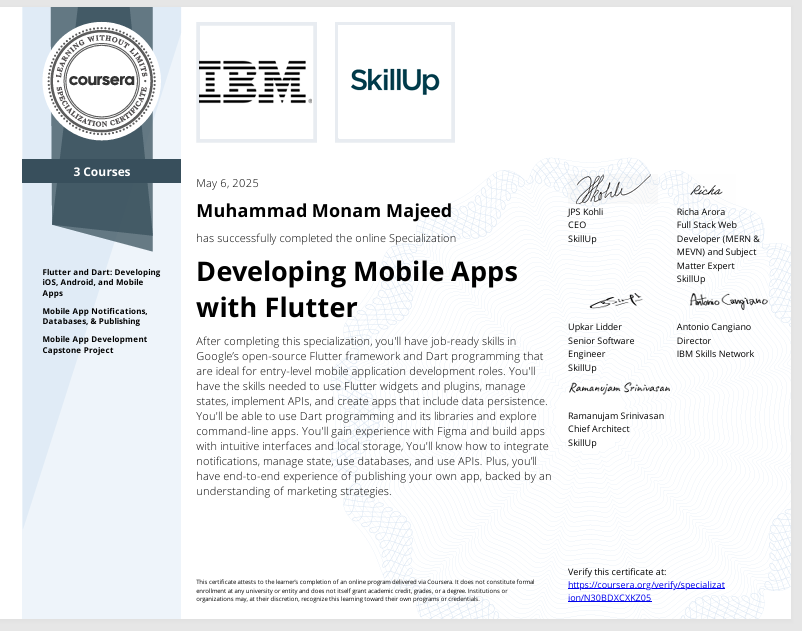This screenshot has height=631, width=802.
Task: Select course 'Mobile App Notifications, Databases, & Publishing'
Action: 95,316
